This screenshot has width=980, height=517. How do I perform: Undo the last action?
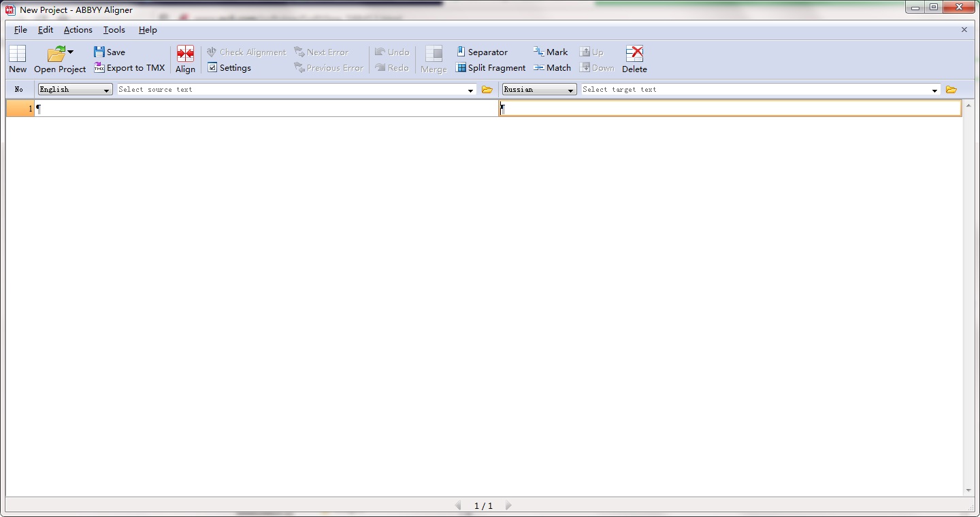(x=392, y=52)
